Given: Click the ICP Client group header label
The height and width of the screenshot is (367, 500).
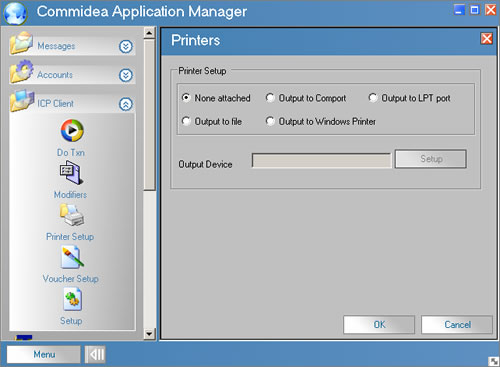Looking at the screenshot, I should (55, 104).
